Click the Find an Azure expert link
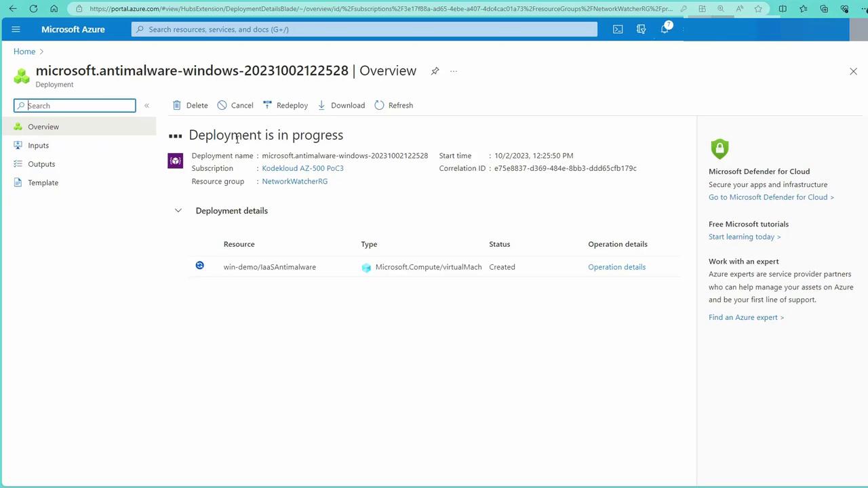This screenshot has height=488, width=868. click(x=746, y=317)
